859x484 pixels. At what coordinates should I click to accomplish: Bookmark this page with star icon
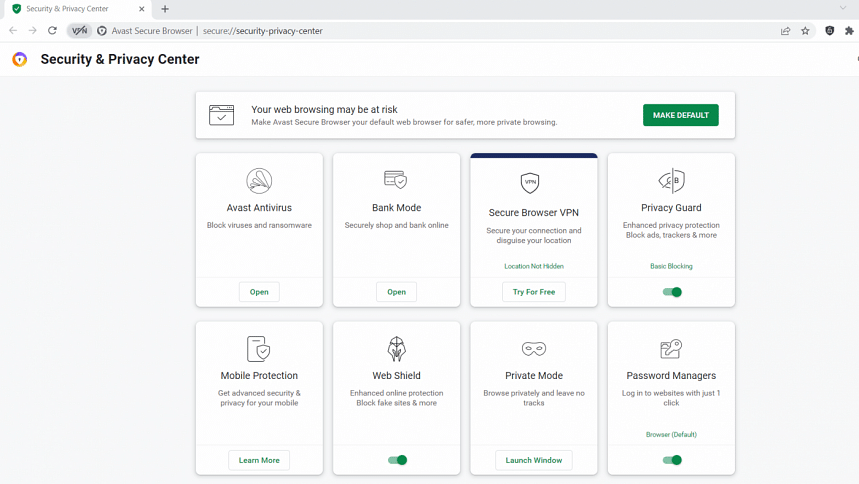point(805,31)
